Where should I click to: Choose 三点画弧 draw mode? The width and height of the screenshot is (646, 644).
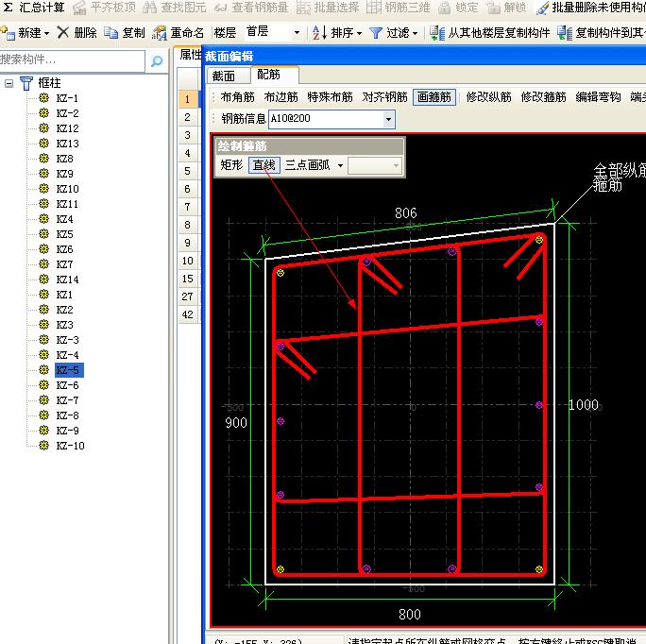click(x=307, y=165)
